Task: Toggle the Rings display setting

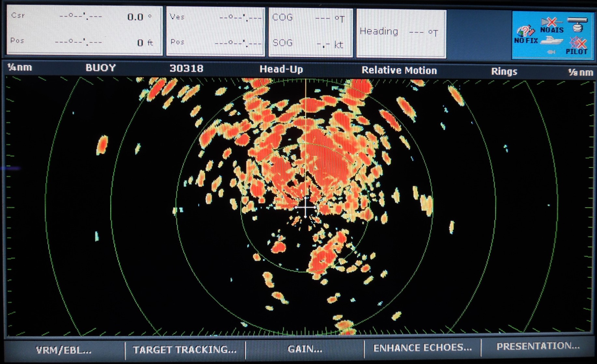Action: [x=504, y=71]
